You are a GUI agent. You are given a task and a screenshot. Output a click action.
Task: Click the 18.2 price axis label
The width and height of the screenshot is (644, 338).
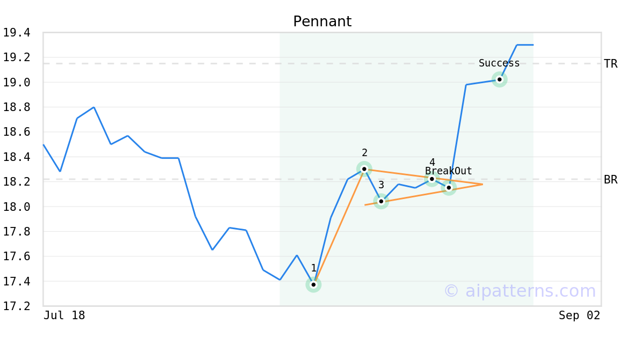coord(17,182)
